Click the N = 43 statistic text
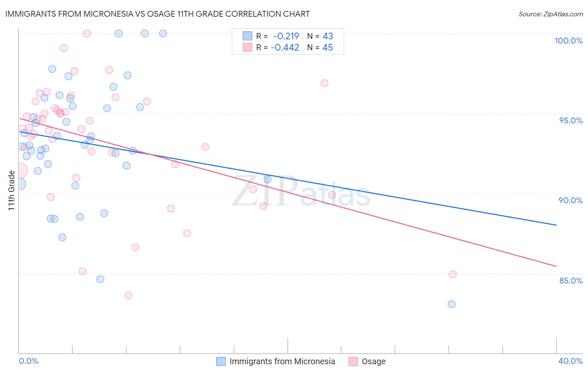588x373 pixels. [320, 36]
